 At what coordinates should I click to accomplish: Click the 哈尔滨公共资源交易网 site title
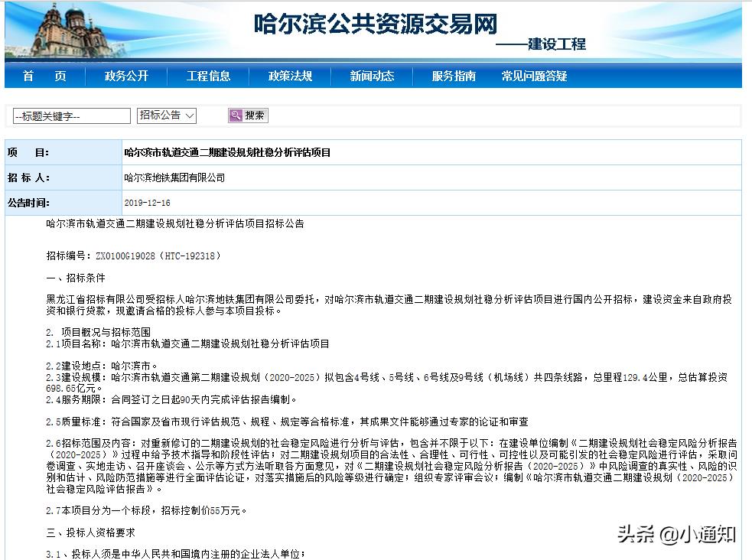[376, 23]
